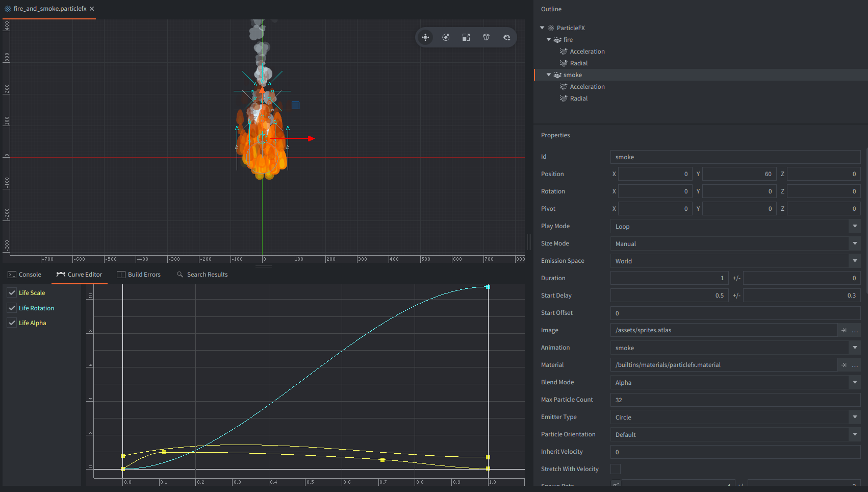868x492 pixels.
Task: Click the Start Delay spread field 0.3
Action: [x=802, y=296]
